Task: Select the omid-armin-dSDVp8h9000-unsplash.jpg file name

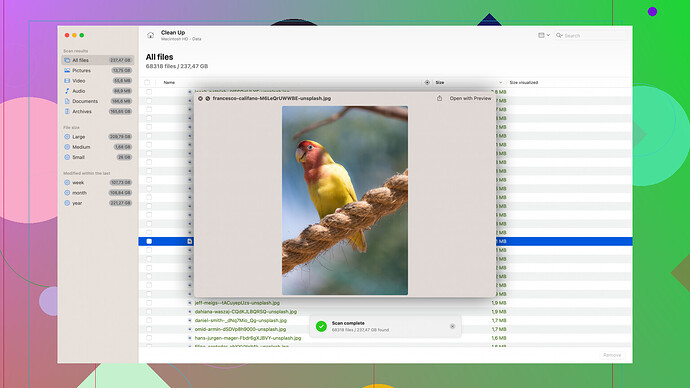Action: [x=240, y=329]
